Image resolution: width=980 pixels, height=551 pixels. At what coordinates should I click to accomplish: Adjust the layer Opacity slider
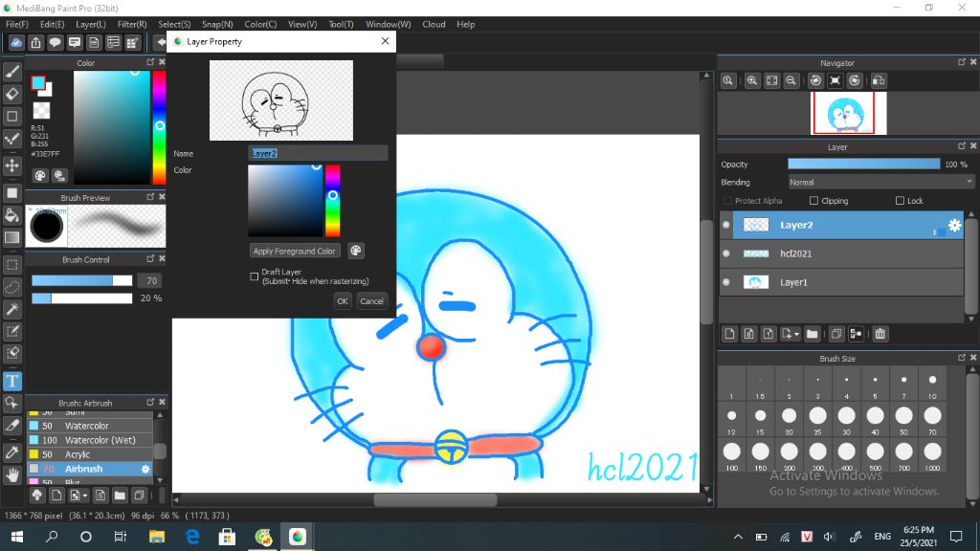(x=863, y=165)
